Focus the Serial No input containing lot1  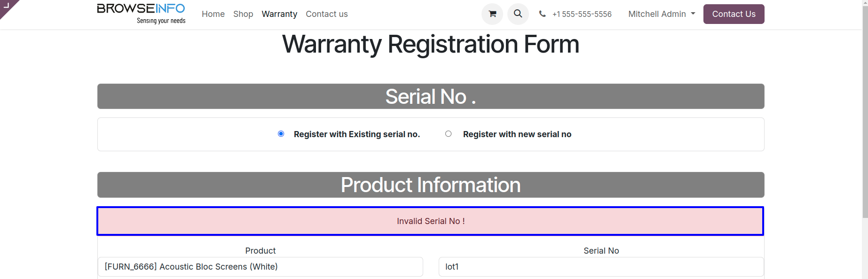click(x=601, y=267)
